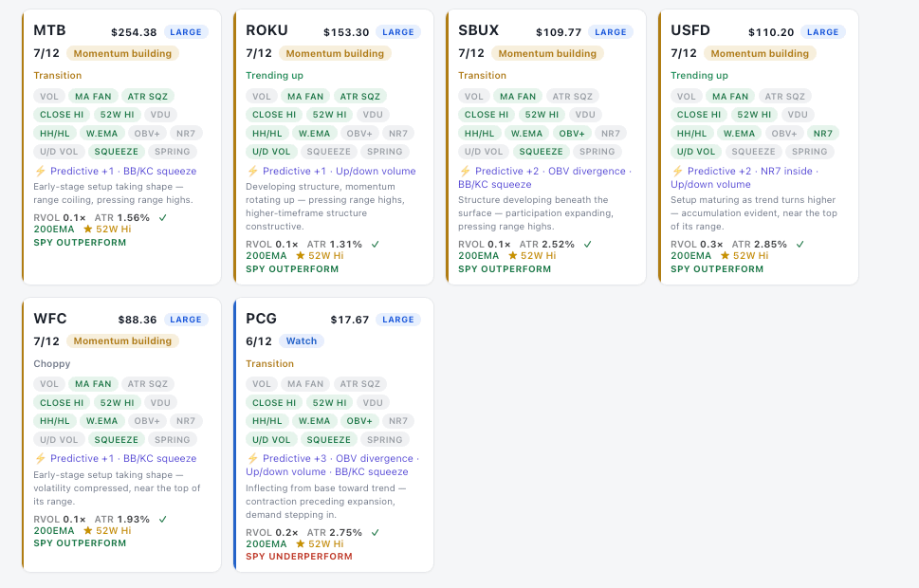Open the MTB ticker card
The height and width of the screenshot is (588, 919).
[x=121, y=147]
